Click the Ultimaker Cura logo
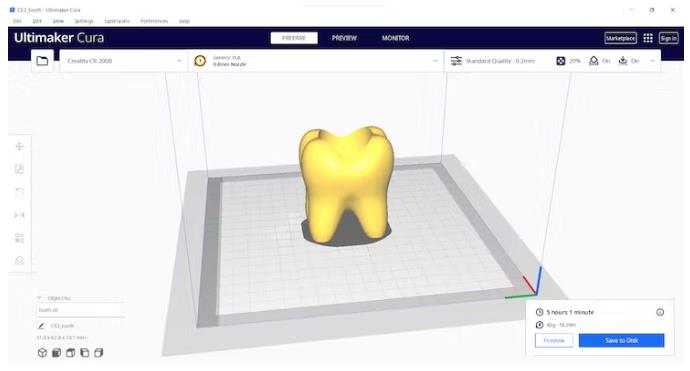 click(59, 38)
